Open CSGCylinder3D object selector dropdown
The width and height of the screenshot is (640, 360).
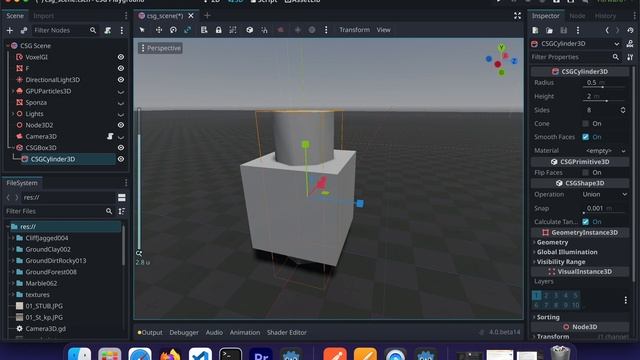[x=576, y=44]
